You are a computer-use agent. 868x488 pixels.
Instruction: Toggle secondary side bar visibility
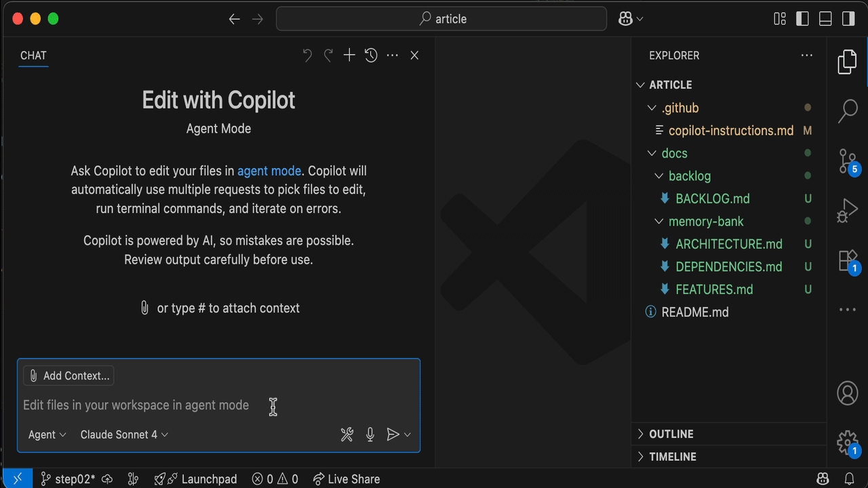coord(848,19)
